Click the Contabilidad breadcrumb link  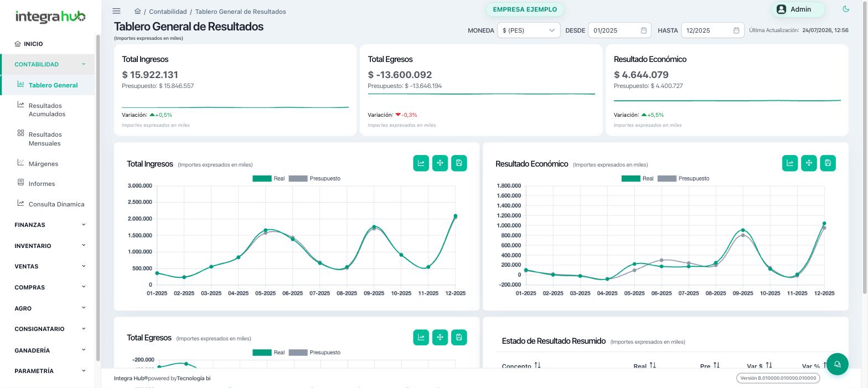[x=168, y=12]
